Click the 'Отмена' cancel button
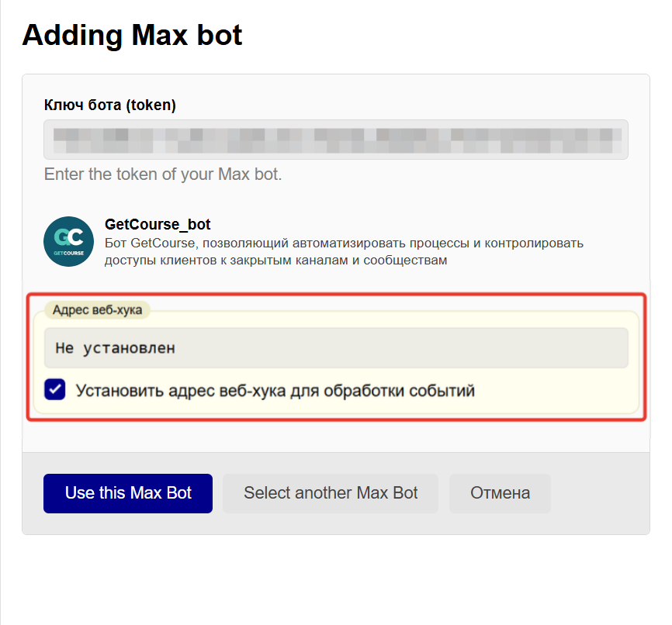The image size is (672, 625). tap(500, 493)
